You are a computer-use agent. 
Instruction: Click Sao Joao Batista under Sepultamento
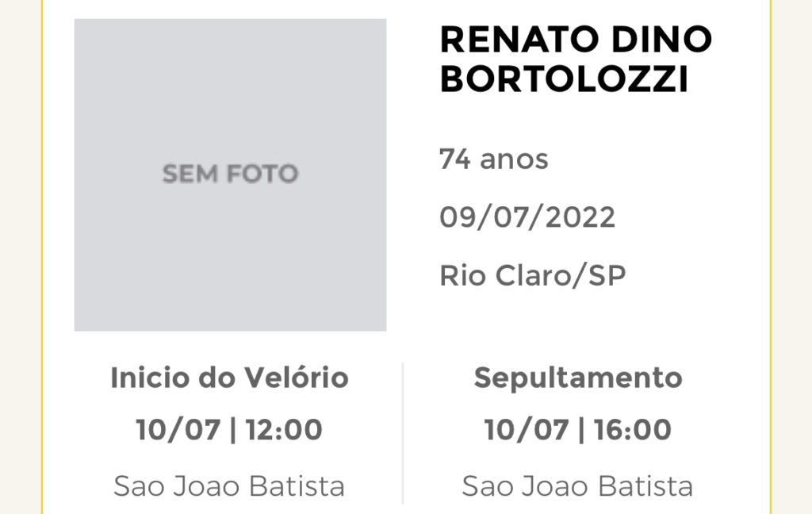(x=578, y=486)
